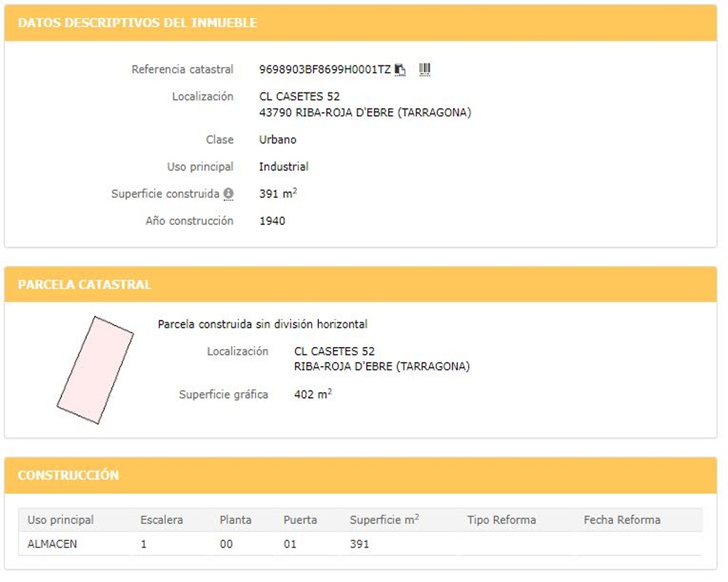Click the DATOS DESCRIPTIVOS DEL INMUEBLE header

click(x=138, y=23)
